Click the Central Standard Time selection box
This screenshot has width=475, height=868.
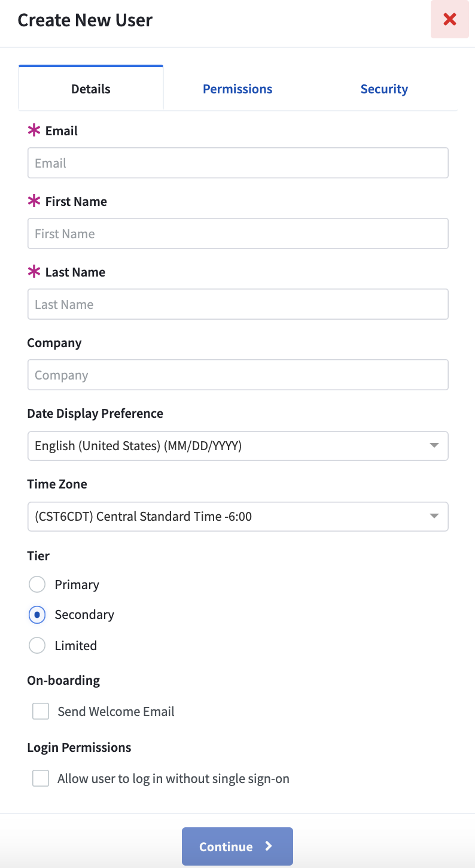point(238,517)
